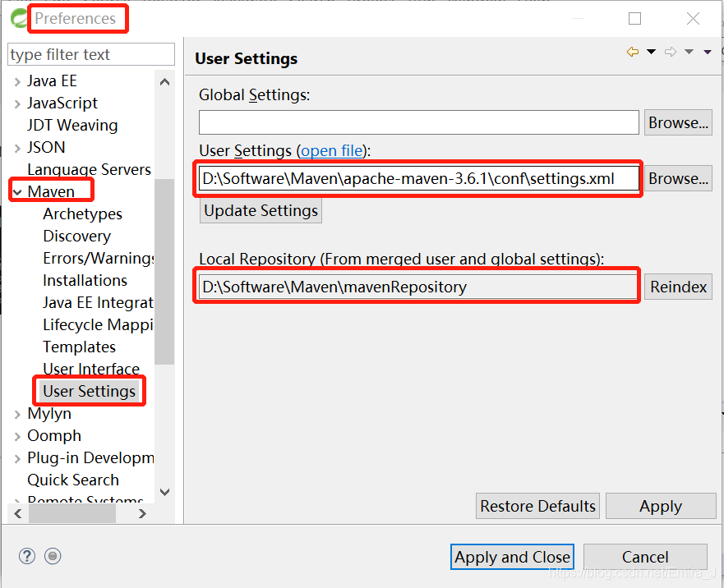This screenshot has height=588, width=724.
Task: Click the tree vertical scrollbar thumb
Action: coord(165,271)
